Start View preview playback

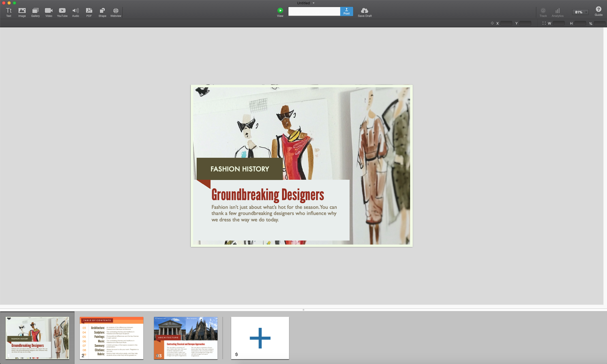(x=280, y=12)
